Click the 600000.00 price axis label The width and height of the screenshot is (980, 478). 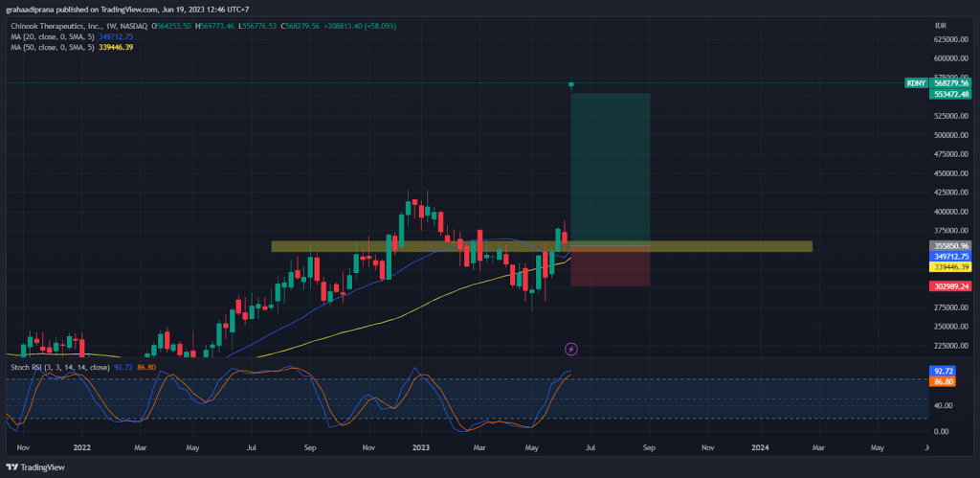pyautogui.click(x=952, y=58)
